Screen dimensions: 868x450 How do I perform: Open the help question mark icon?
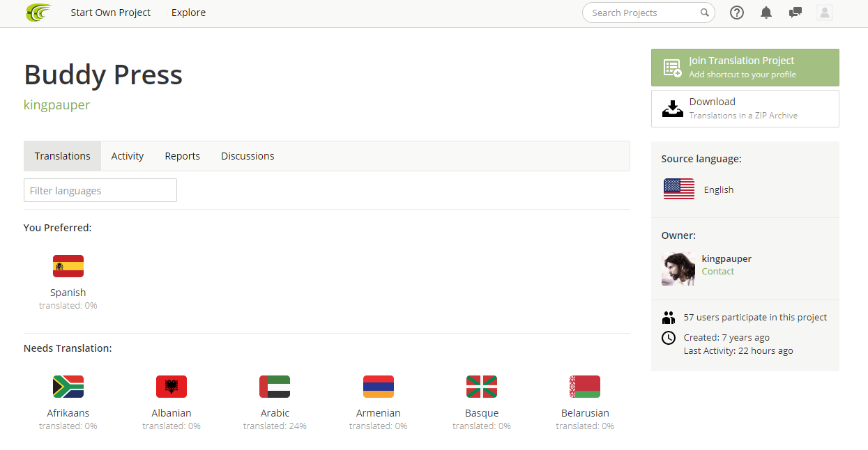pyautogui.click(x=737, y=13)
